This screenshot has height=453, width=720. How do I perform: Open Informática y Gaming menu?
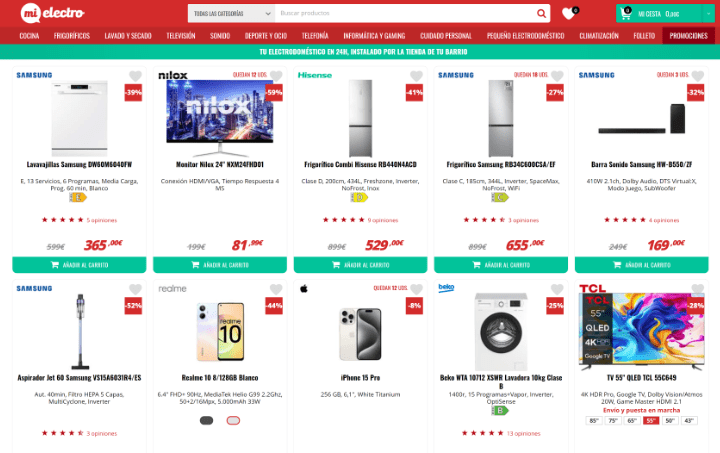pos(374,36)
